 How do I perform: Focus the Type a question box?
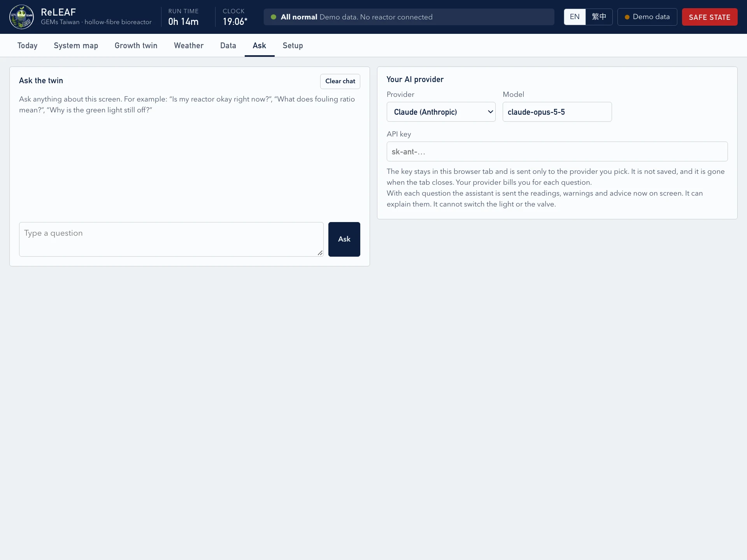tap(171, 239)
